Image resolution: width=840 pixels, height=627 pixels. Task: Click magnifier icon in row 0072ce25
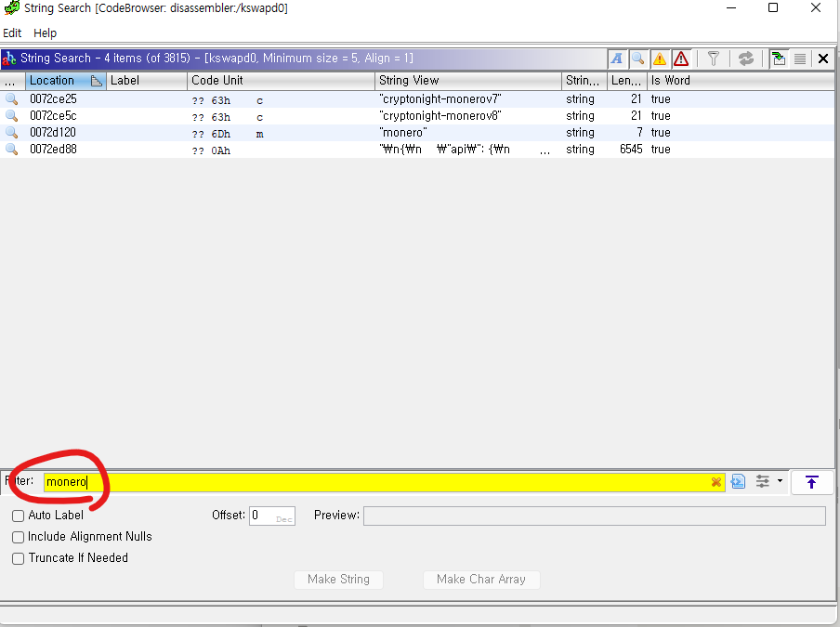[x=12, y=99]
